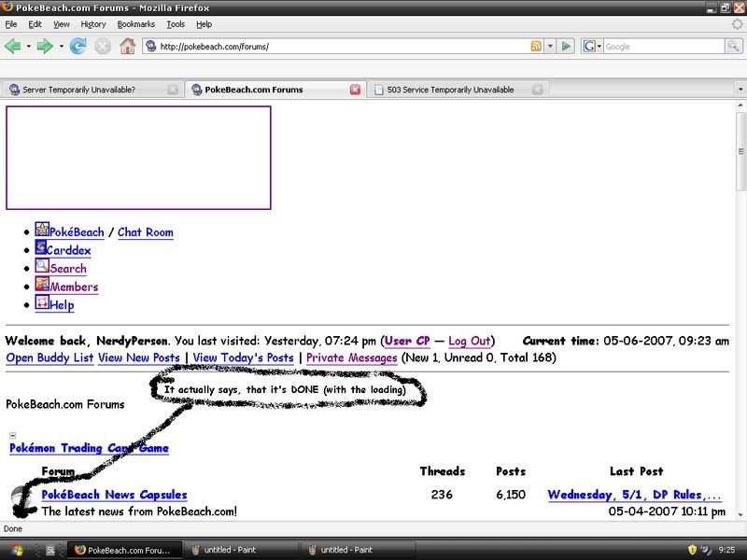
Task: Click the Stop loading icon
Action: 103,46
